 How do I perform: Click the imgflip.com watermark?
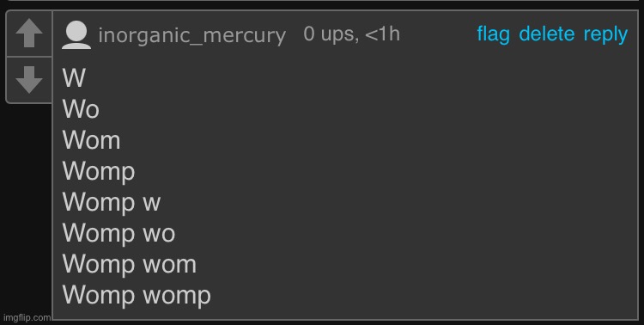click(27, 317)
